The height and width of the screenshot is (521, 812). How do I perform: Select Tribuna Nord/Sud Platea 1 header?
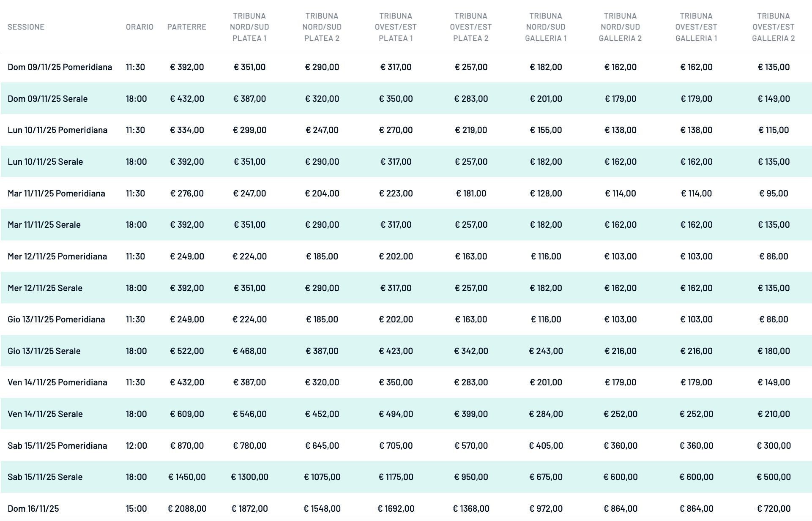[249, 27]
